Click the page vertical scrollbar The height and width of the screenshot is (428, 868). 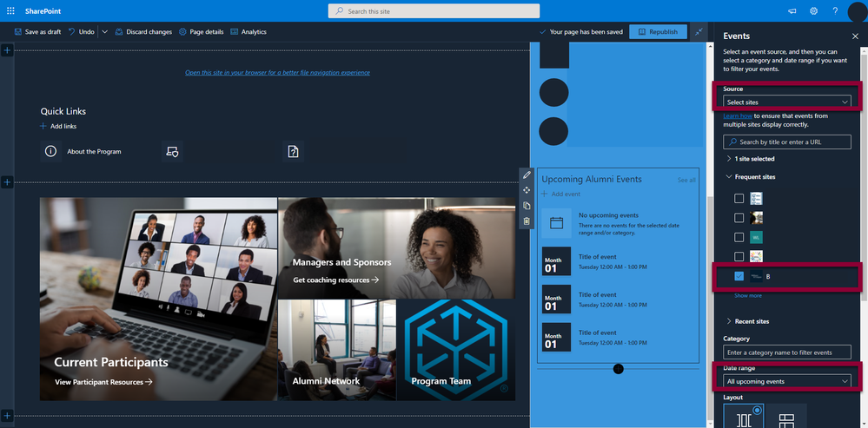tap(710, 310)
